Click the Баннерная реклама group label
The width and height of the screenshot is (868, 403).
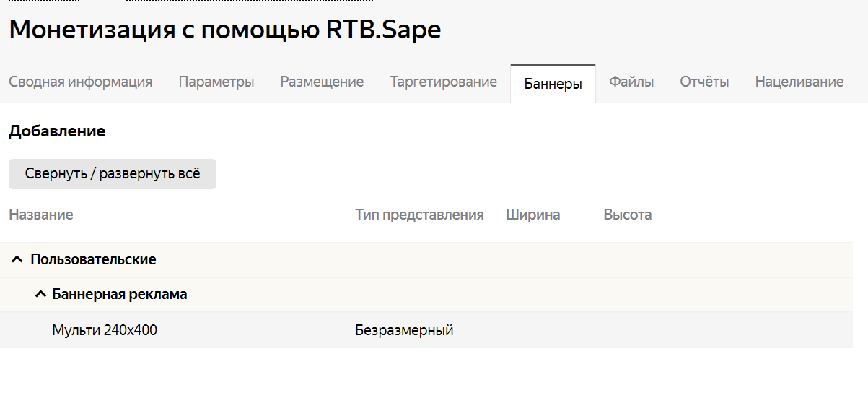[x=120, y=295]
